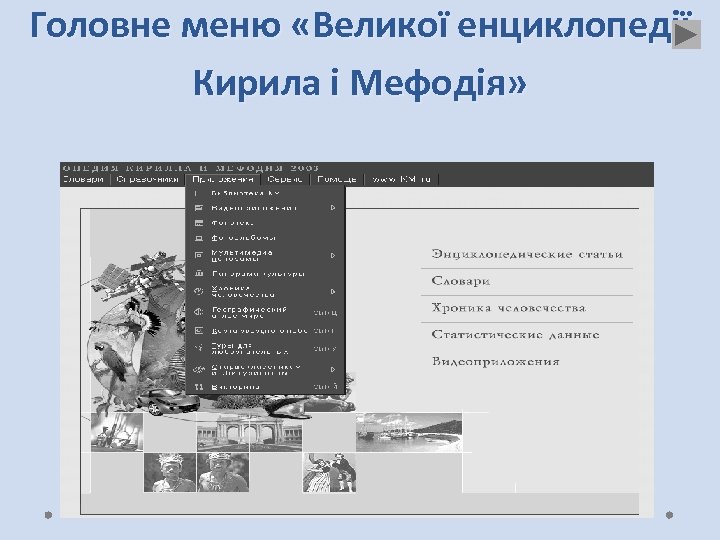Click the Фототека icon in the dropdown menu

click(x=199, y=223)
